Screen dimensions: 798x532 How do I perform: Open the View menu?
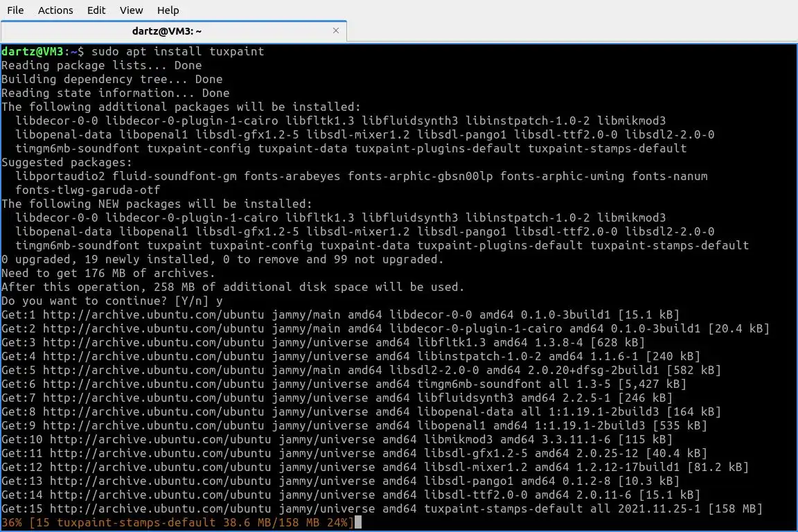click(132, 10)
